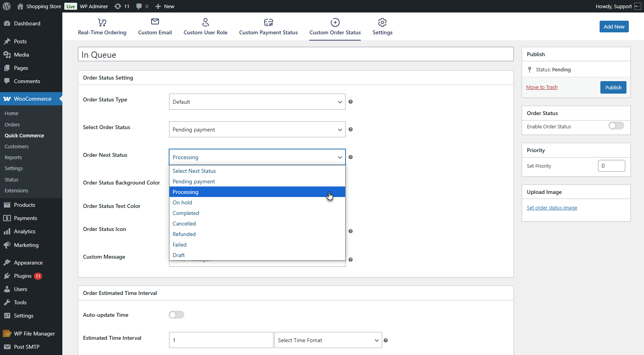The image size is (644, 355).
Task: Click the Custom User Role person icon
Action: click(206, 22)
